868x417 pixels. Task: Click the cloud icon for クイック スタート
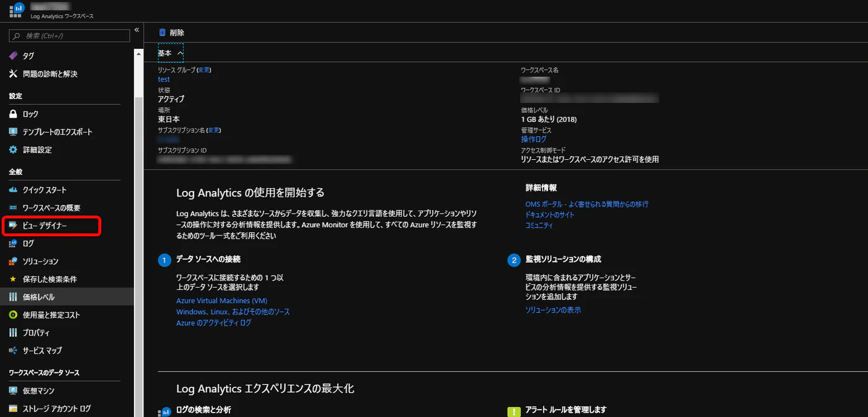tap(13, 190)
